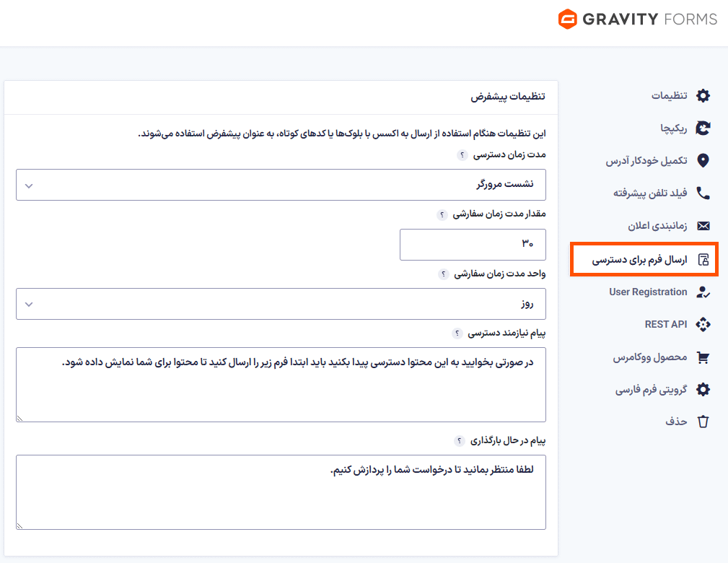
Task: Click the envelope icon for زمانبندی اعلان
Action: pos(703,225)
